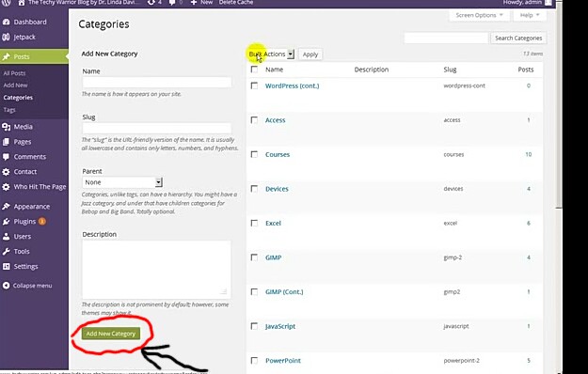
Task: Click the Media sidebar icon
Action: tap(6, 127)
